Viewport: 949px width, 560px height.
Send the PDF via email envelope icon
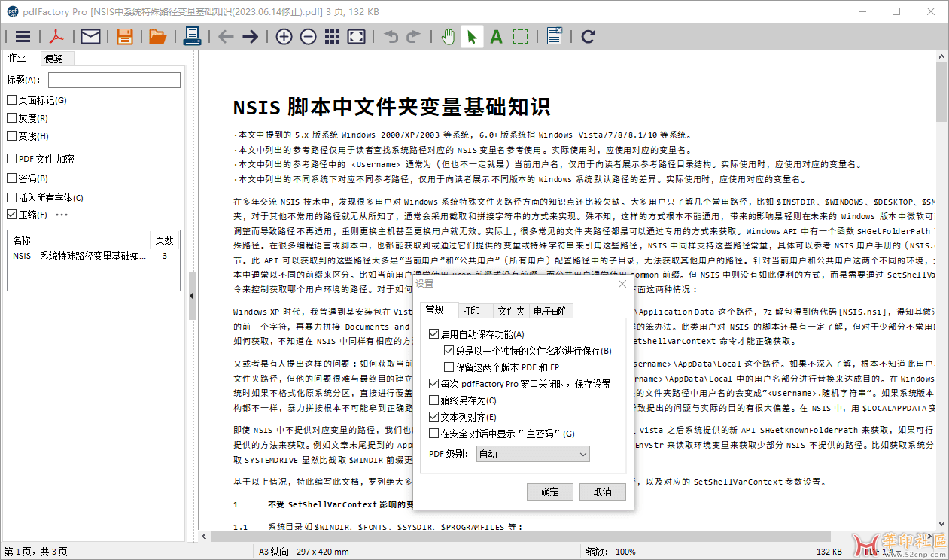[90, 36]
